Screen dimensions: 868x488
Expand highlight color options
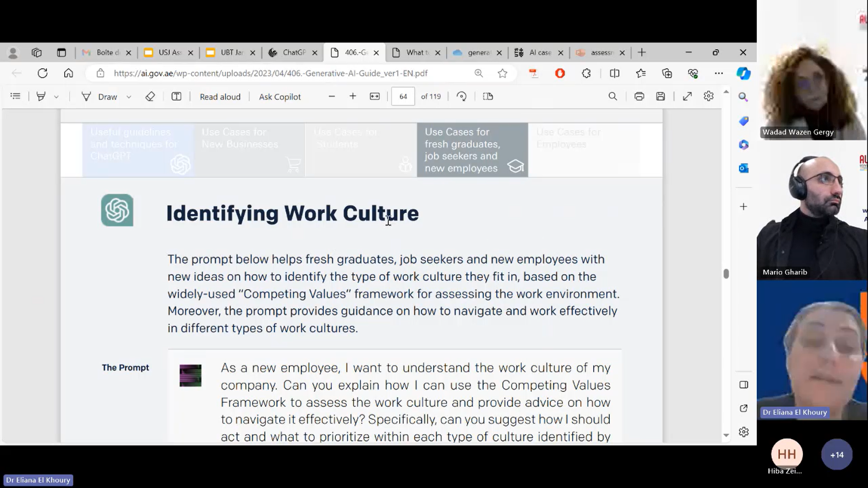[x=57, y=97]
